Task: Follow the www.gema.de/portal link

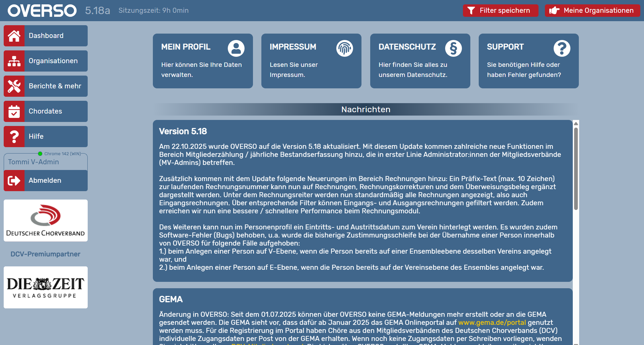Action: pos(492,322)
